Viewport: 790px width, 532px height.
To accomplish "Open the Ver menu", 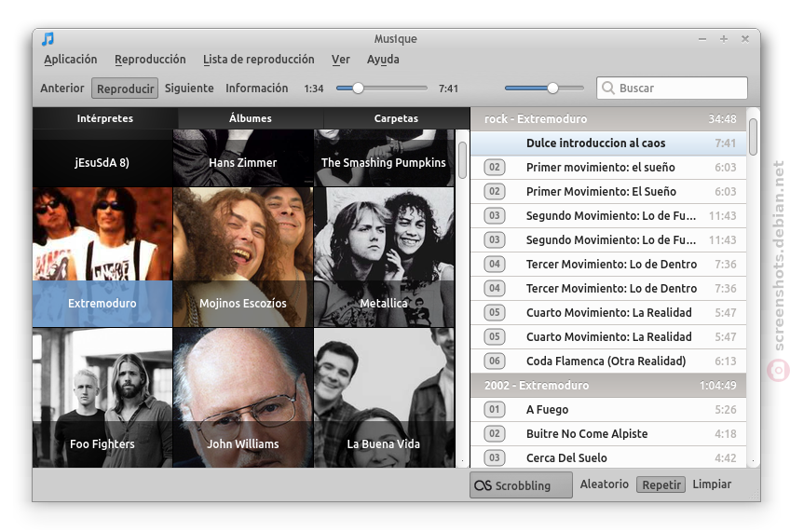I will click(x=341, y=60).
